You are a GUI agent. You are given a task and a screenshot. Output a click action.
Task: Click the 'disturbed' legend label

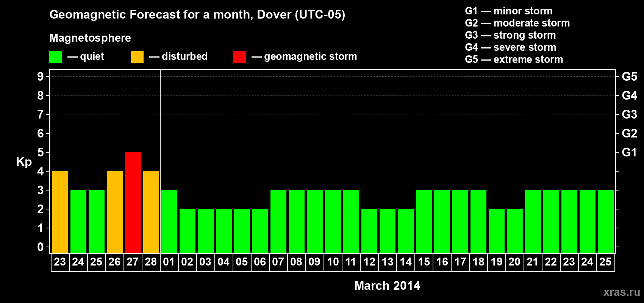pyautogui.click(x=184, y=56)
